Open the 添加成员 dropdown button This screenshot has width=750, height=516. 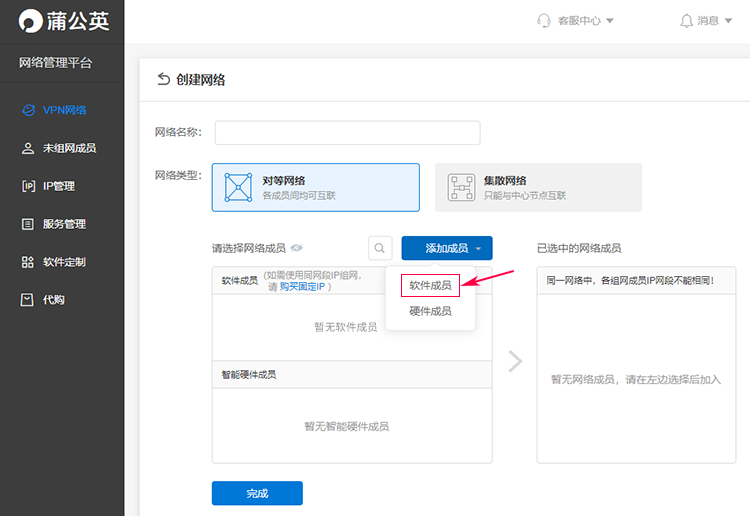(447, 248)
